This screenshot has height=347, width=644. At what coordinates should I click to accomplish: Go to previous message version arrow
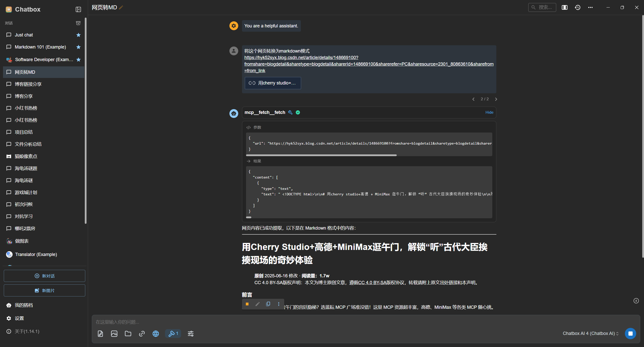[473, 99]
